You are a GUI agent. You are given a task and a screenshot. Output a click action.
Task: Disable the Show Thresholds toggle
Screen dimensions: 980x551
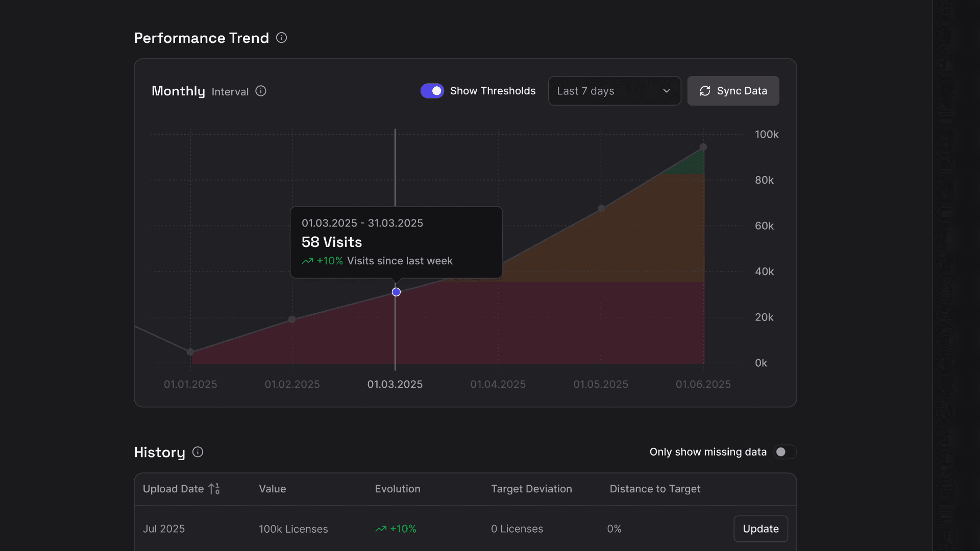click(x=432, y=91)
